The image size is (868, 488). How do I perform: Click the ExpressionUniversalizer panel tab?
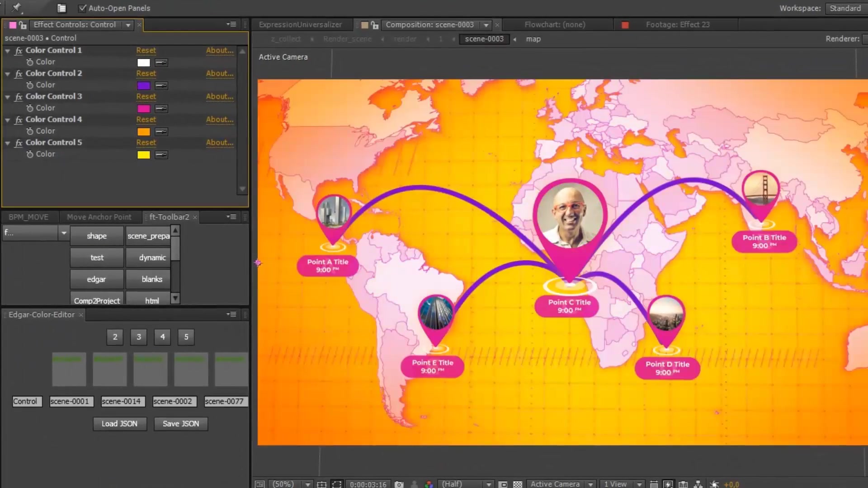click(301, 24)
